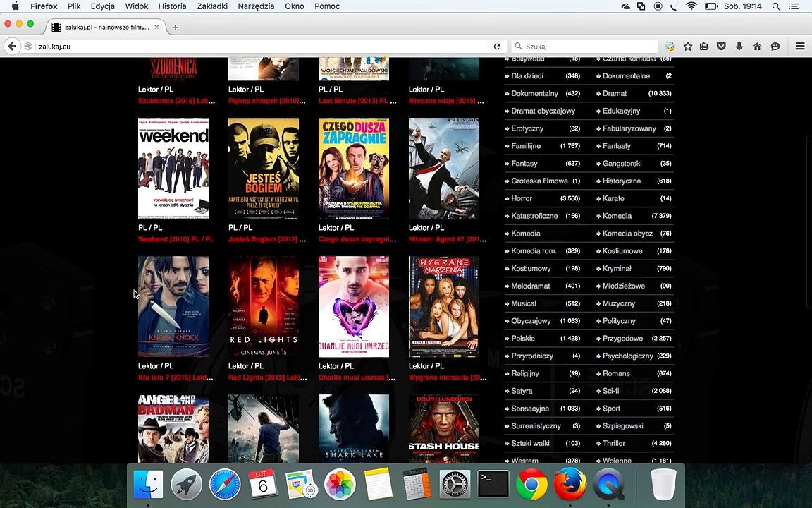The height and width of the screenshot is (508, 812).
Task: Launch Google Chrome from the Dock
Action: click(531, 484)
